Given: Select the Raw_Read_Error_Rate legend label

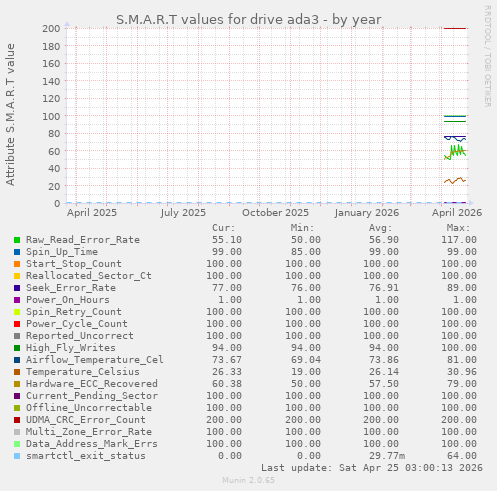Looking at the screenshot, I should pos(83,240).
